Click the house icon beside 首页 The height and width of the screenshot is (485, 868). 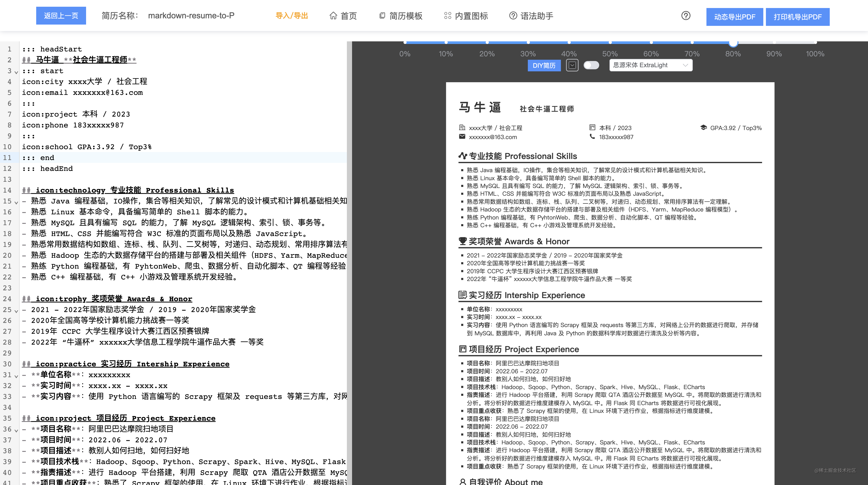pyautogui.click(x=333, y=16)
